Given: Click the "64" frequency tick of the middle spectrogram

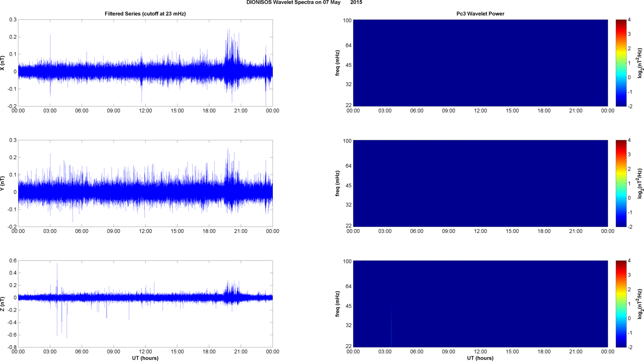Looking at the screenshot, I should [x=348, y=166].
